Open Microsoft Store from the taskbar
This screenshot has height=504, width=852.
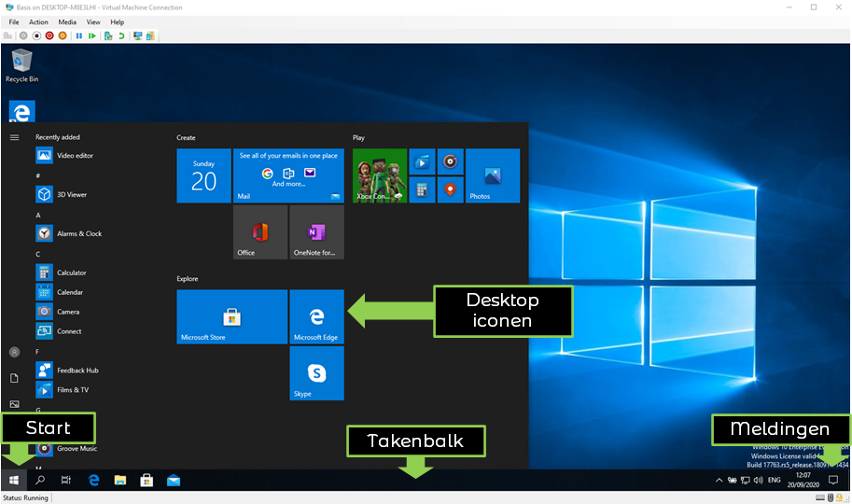click(147, 480)
